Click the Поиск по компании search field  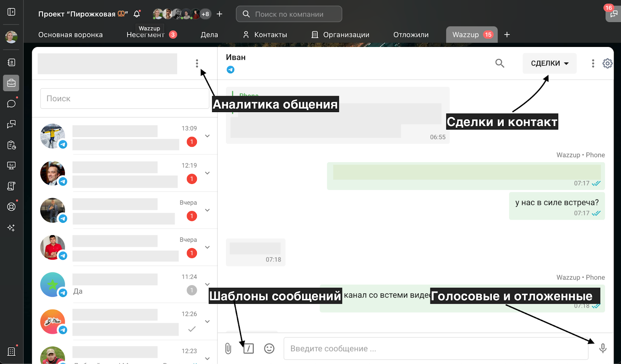(289, 14)
